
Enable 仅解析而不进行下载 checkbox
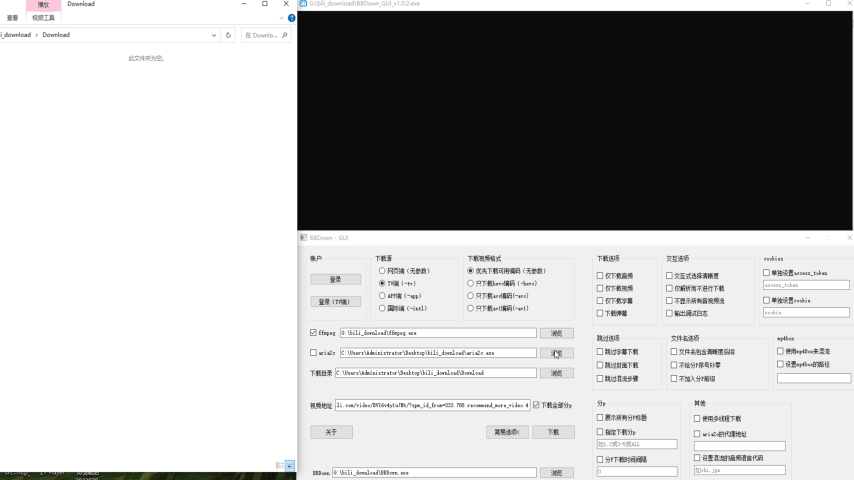pyautogui.click(x=669, y=288)
